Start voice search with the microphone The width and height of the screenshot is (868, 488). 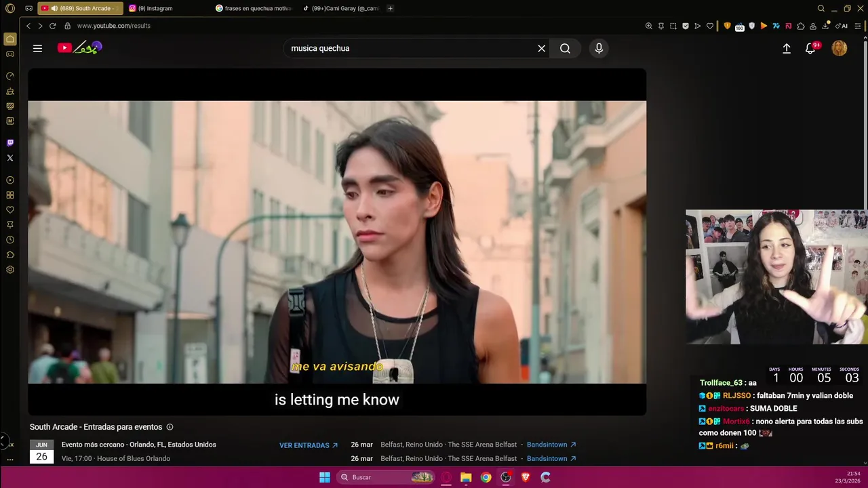(x=599, y=48)
